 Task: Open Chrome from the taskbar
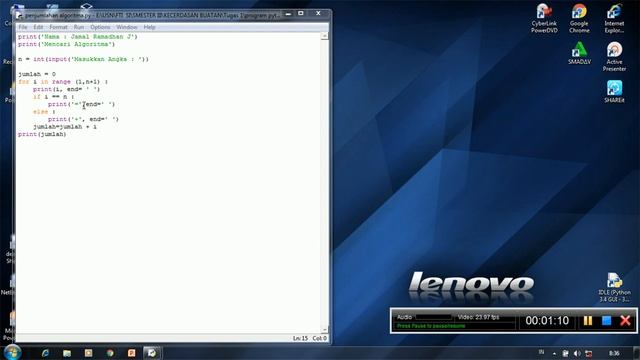110,353
